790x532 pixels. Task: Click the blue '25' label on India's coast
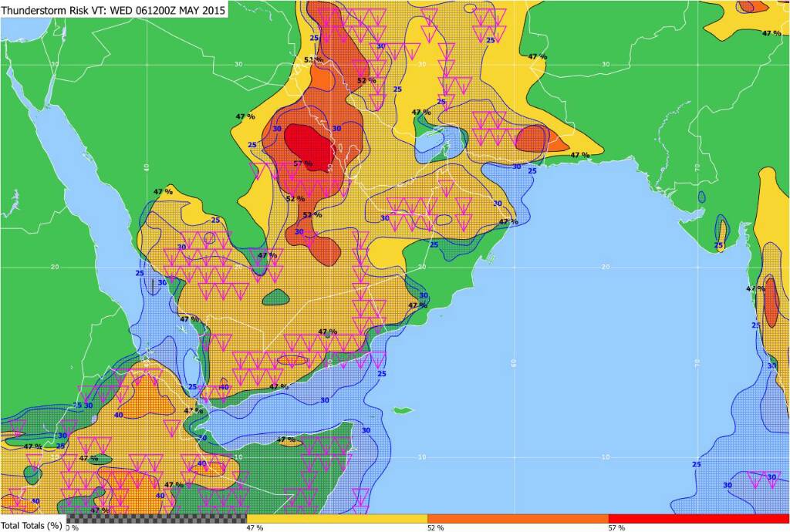[x=718, y=246]
